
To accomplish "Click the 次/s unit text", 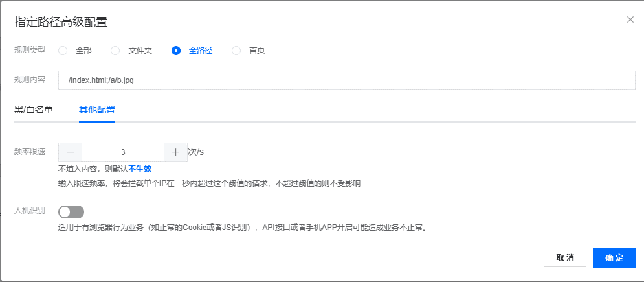I will click(x=195, y=152).
